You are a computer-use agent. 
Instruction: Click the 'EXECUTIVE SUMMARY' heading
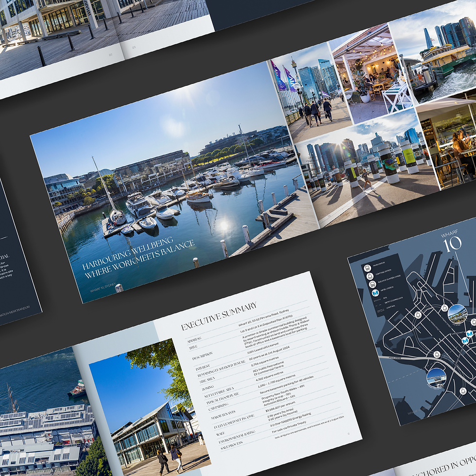click(x=219, y=316)
